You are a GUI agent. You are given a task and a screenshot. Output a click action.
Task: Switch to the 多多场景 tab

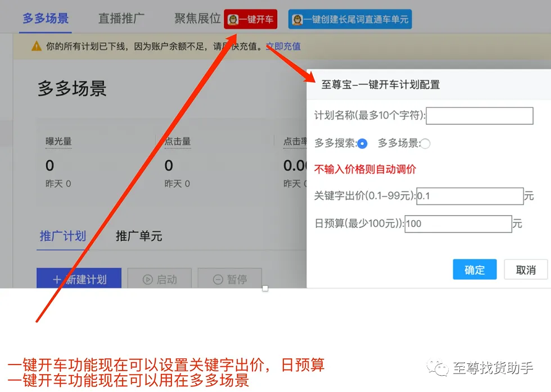pos(46,18)
